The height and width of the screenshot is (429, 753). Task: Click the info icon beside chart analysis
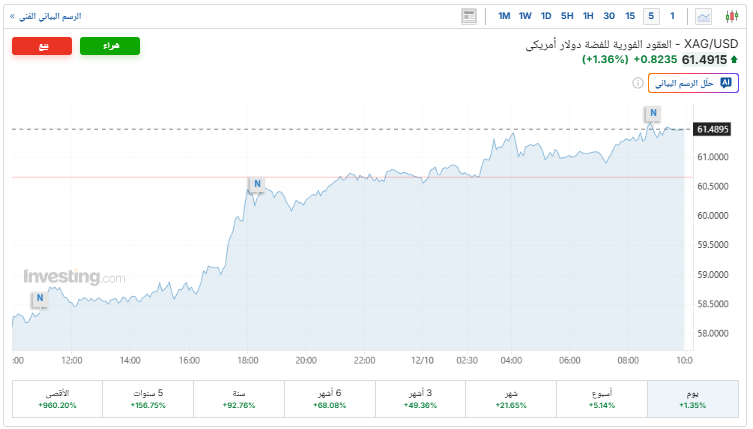pyautogui.click(x=637, y=83)
